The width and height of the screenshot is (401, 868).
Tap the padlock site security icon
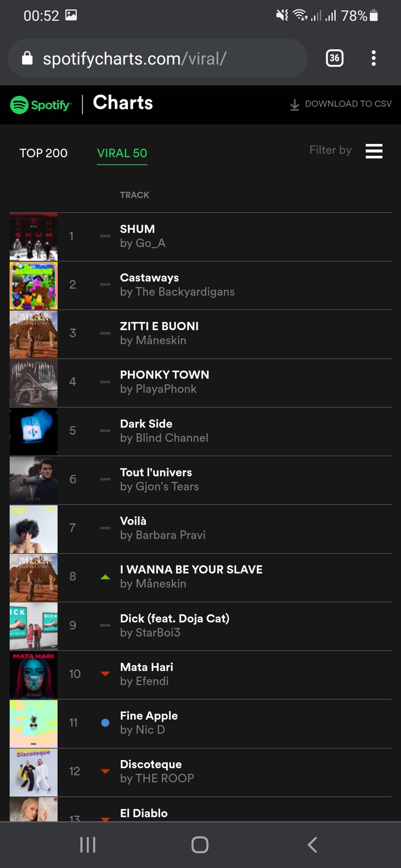coord(27,58)
